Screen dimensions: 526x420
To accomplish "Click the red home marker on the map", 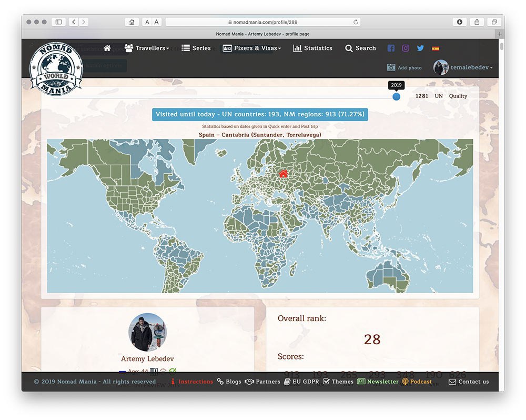I will [x=283, y=173].
